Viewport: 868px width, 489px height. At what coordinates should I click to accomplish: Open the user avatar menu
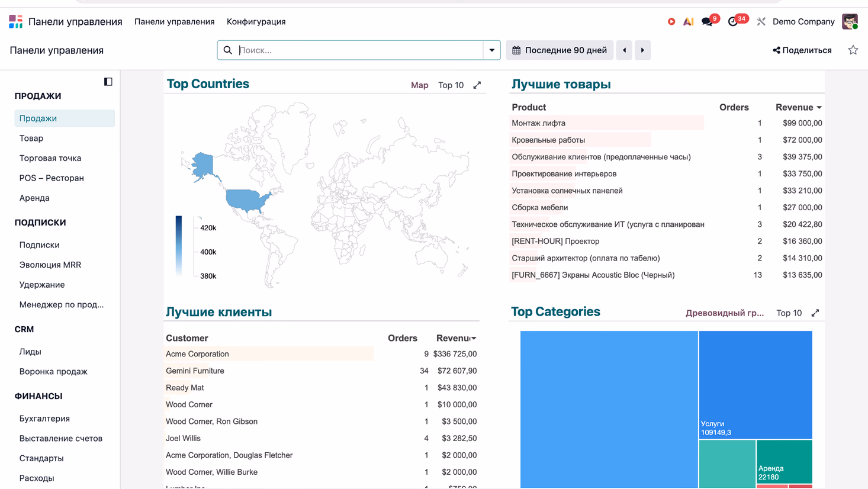[x=850, y=22]
